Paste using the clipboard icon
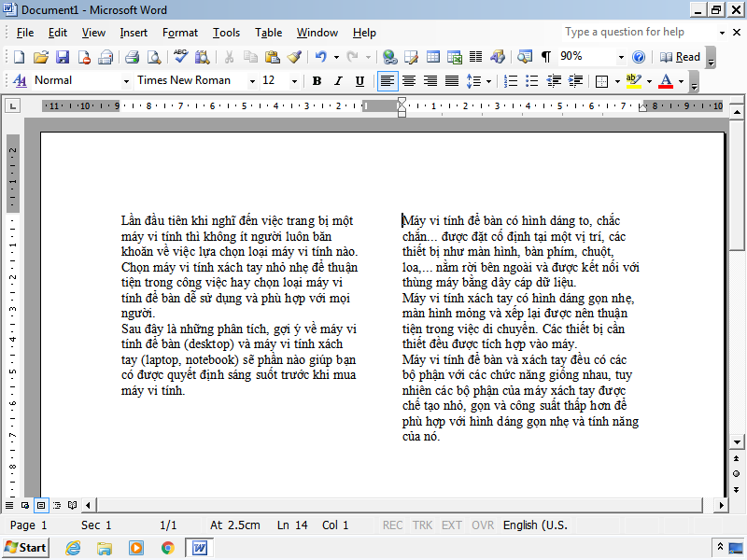The image size is (747, 560). 272,57
